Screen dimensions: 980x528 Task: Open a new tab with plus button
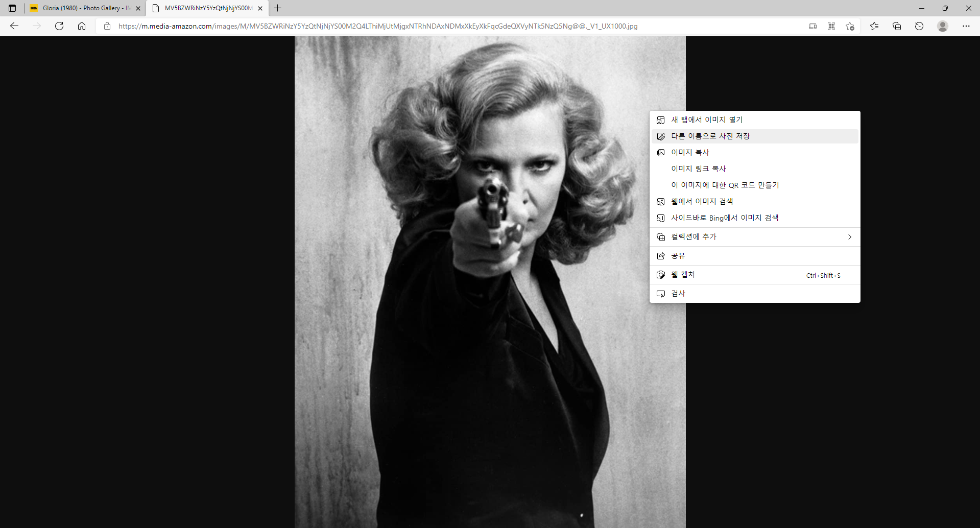(278, 8)
